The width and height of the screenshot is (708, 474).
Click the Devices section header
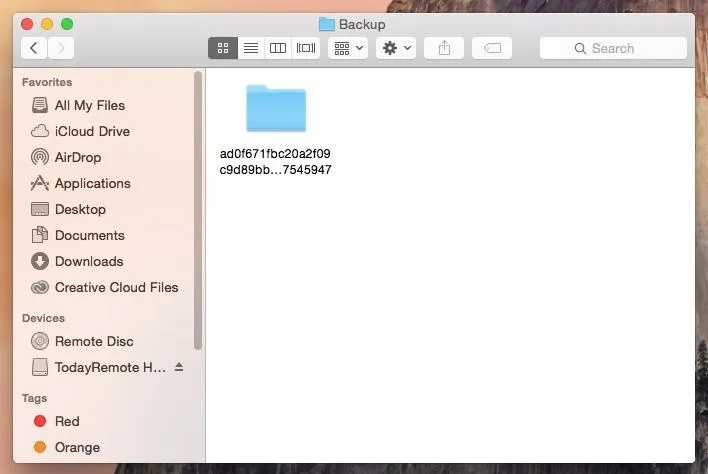click(x=43, y=318)
